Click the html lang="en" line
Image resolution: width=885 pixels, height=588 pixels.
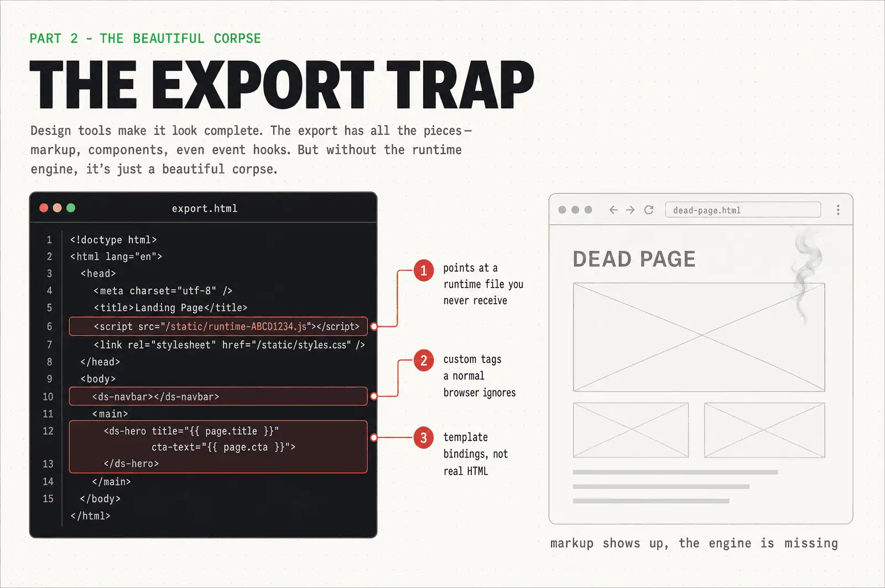116,257
